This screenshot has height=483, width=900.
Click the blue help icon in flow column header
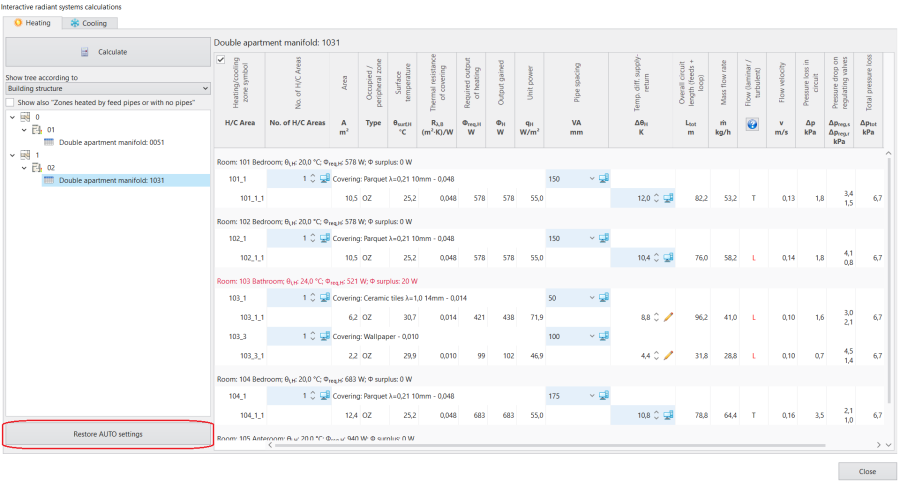pos(752,124)
